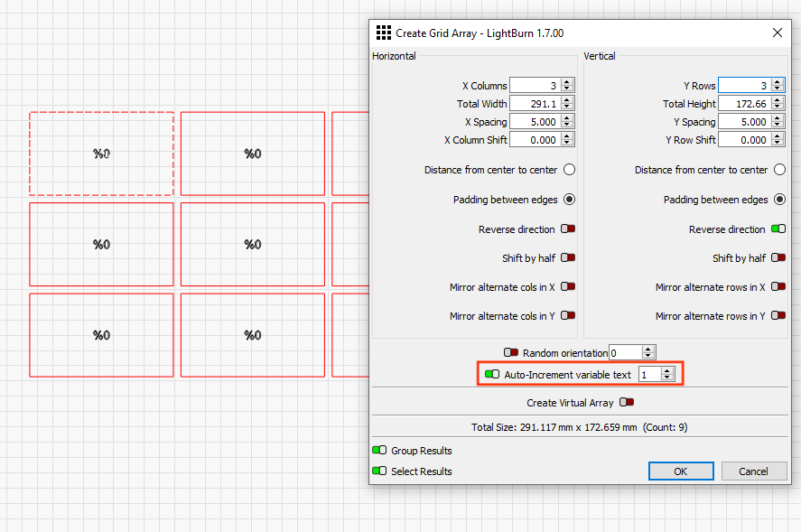This screenshot has width=801, height=532.
Task: Disable Auto-Increment variable text
Action: tap(491, 373)
